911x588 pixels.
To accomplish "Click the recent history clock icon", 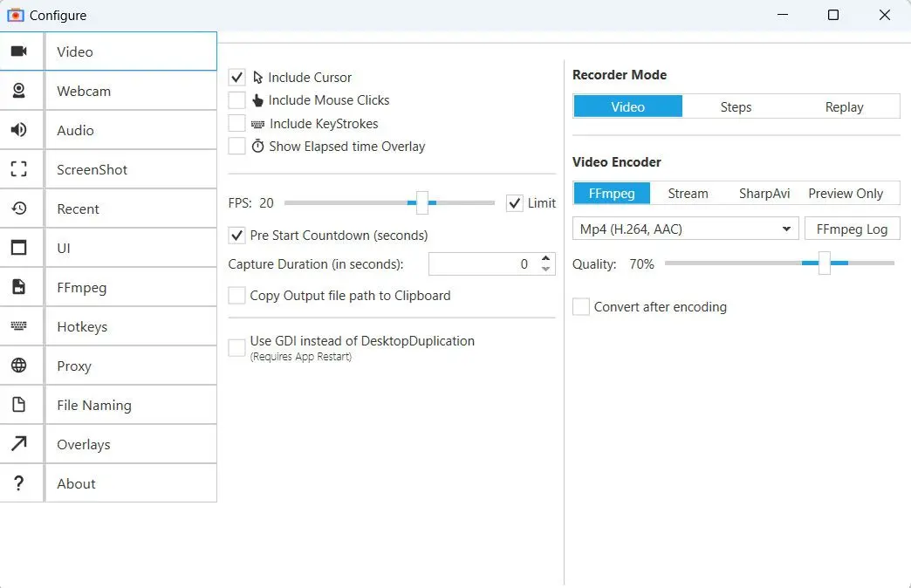I will tap(19, 208).
